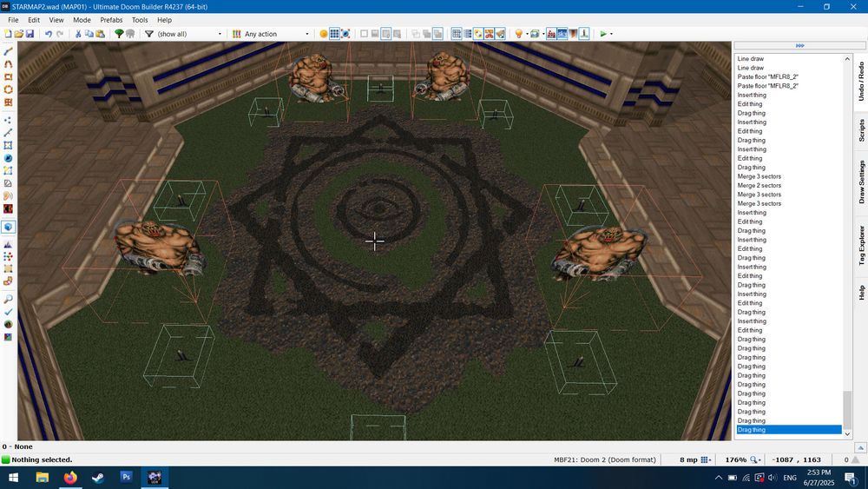Select Draw Lines mode in side toolbar

click(x=9, y=51)
